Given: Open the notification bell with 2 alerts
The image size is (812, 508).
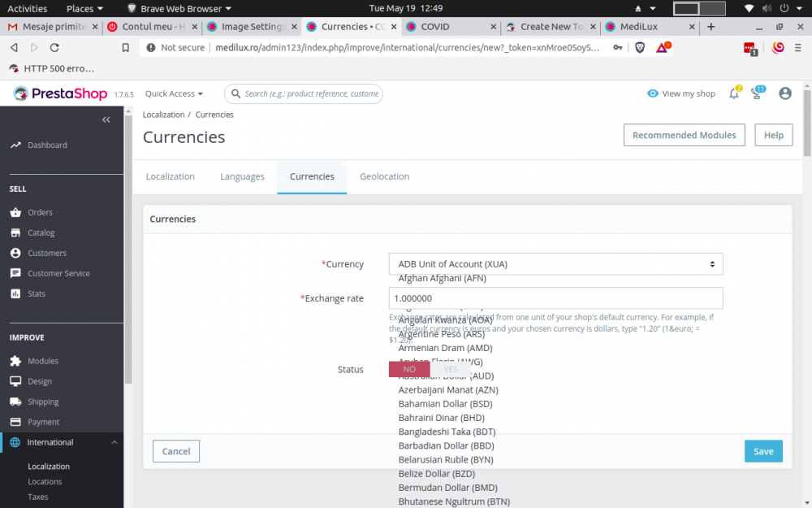Looking at the screenshot, I should click(733, 93).
